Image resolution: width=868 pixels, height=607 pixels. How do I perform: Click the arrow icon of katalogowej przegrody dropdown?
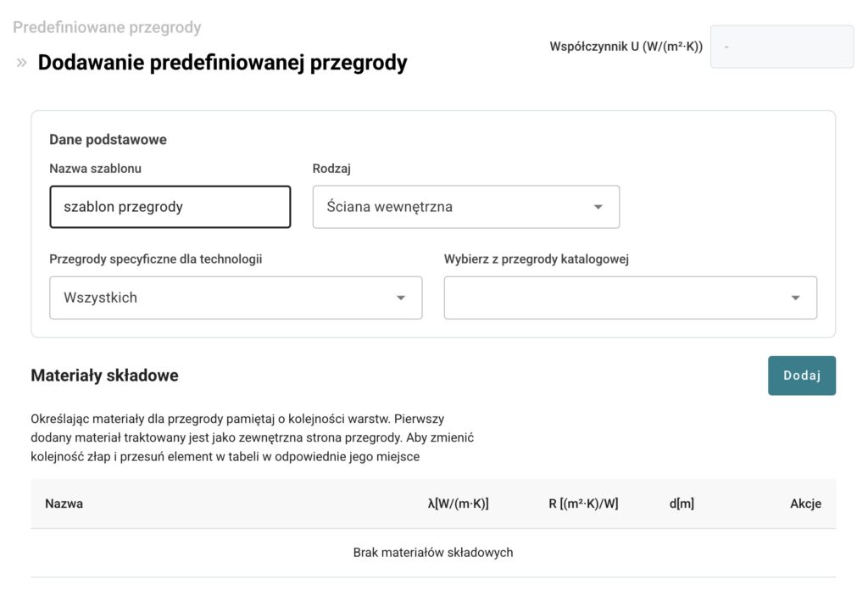click(795, 298)
